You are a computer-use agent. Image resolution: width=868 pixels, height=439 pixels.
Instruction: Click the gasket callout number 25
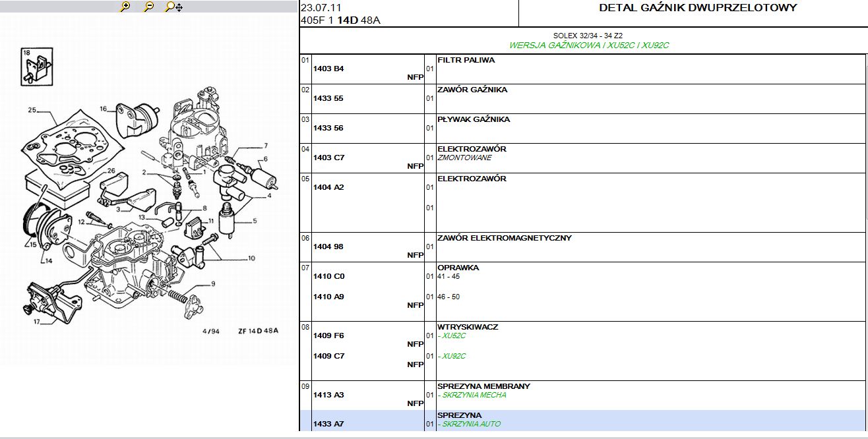32,110
